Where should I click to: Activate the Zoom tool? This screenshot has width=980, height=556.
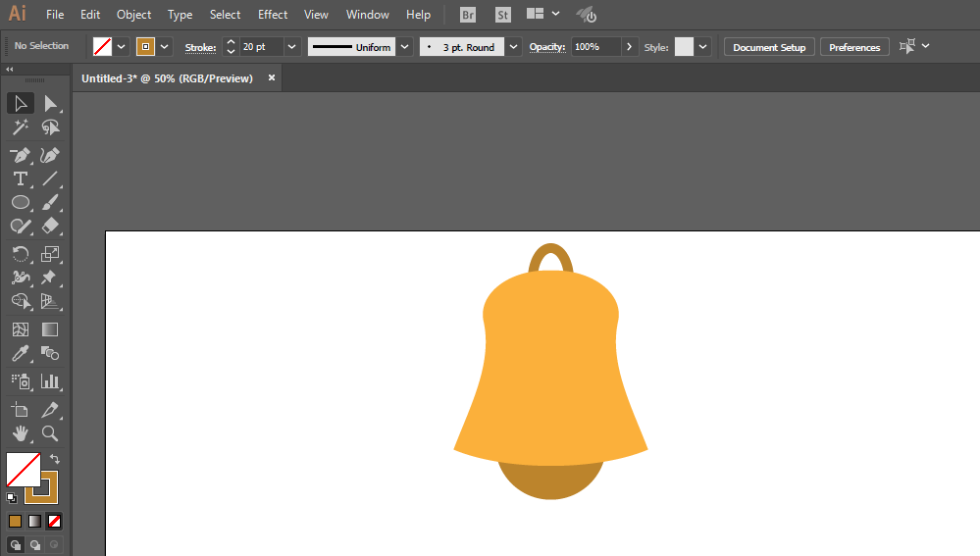pos(50,433)
